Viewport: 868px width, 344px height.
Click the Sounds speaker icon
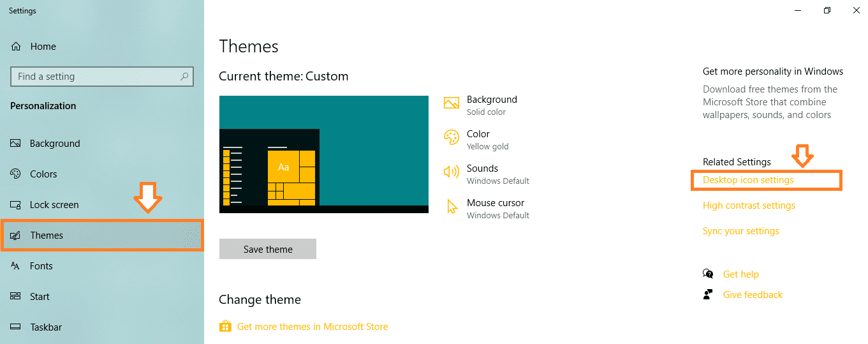[x=452, y=172]
